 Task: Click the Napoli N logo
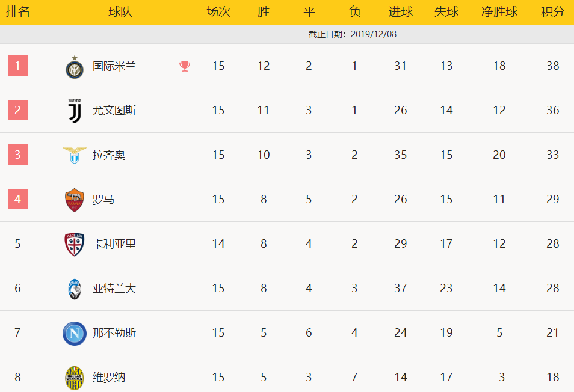pyautogui.click(x=75, y=334)
